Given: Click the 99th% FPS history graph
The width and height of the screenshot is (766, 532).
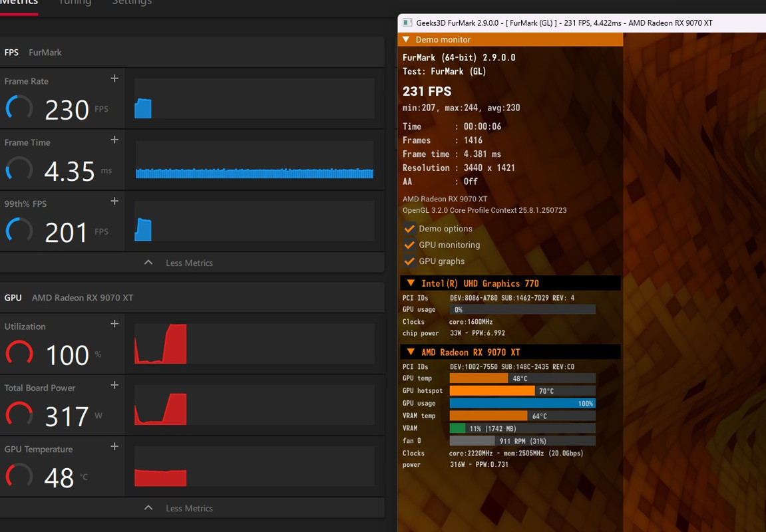Looking at the screenshot, I should point(254,221).
